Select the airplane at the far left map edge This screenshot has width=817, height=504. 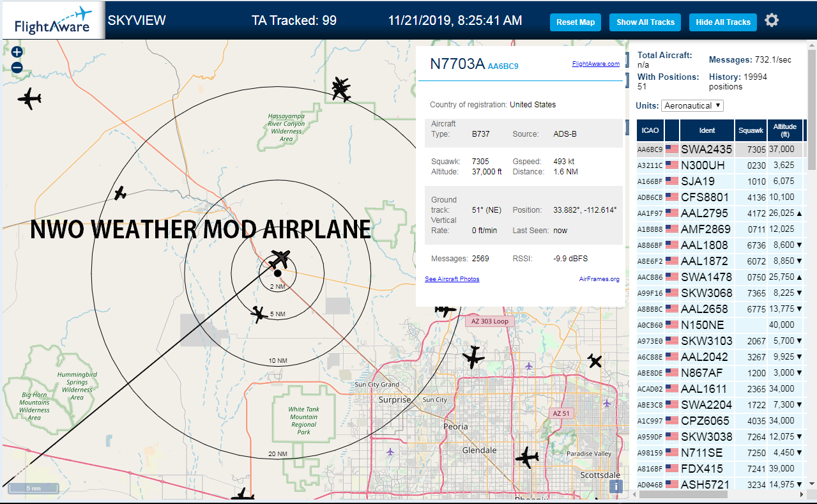pyautogui.click(x=29, y=98)
